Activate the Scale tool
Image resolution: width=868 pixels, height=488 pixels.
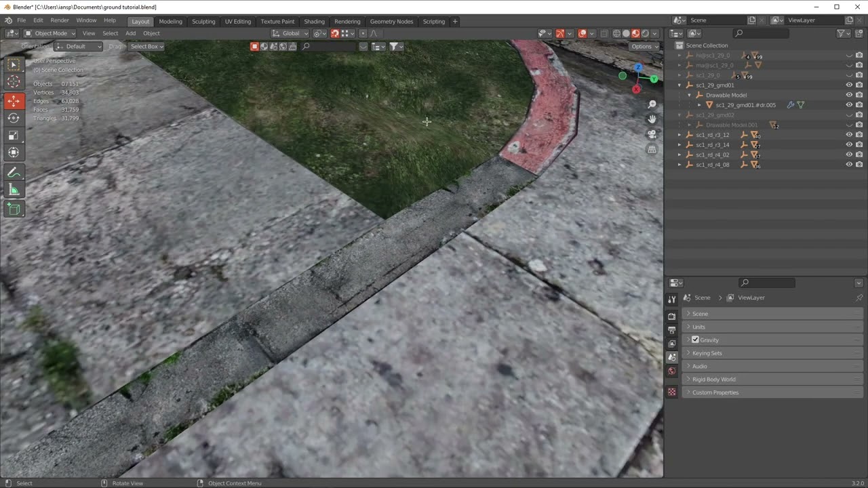[14, 135]
